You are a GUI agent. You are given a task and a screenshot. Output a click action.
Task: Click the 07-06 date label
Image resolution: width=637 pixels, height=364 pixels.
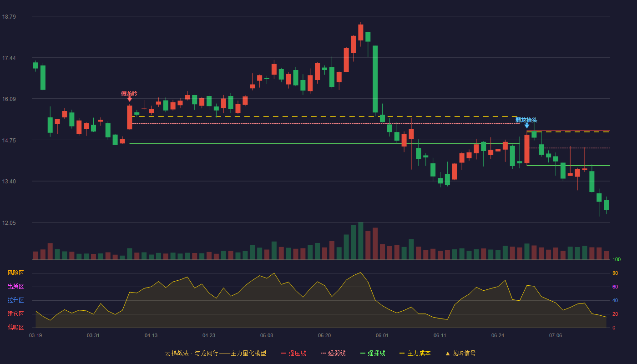pos(556,335)
